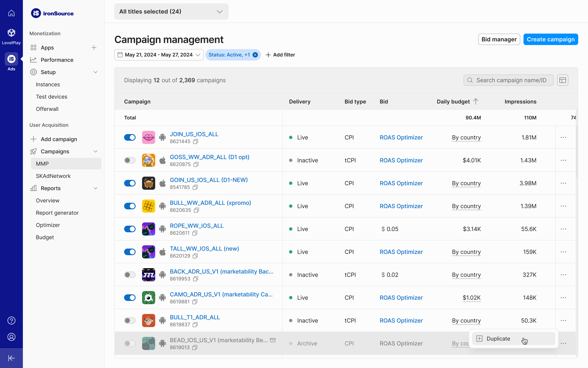
Task: Click the help question mark icon
Action: tap(11, 320)
